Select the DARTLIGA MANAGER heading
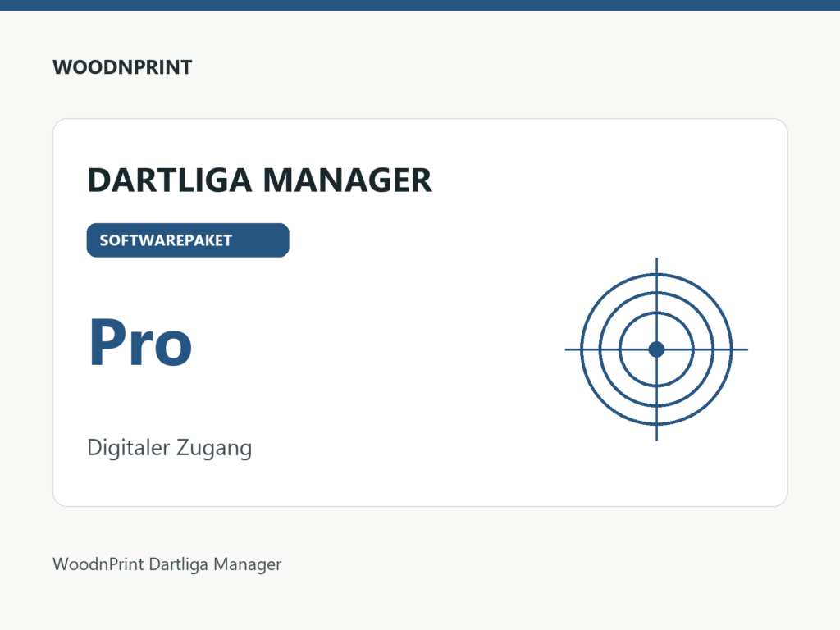840x630 pixels. pyautogui.click(x=259, y=180)
